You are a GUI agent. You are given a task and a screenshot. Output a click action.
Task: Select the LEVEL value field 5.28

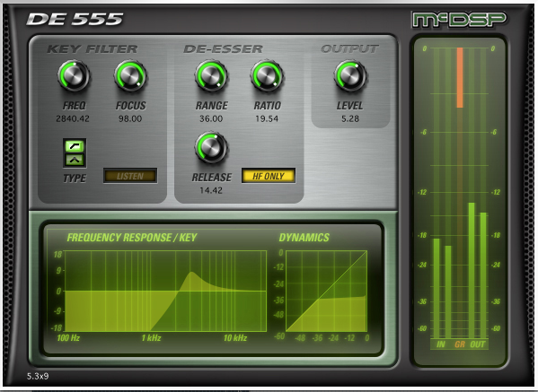coord(350,118)
